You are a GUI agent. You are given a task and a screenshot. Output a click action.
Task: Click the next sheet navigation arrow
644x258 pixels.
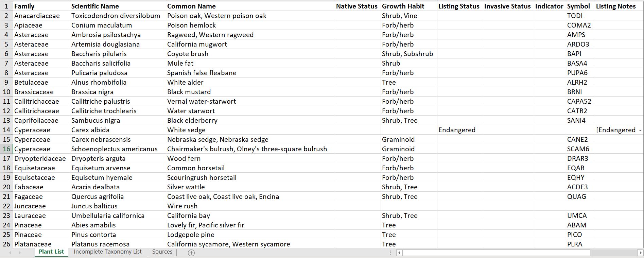(x=20, y=253)
